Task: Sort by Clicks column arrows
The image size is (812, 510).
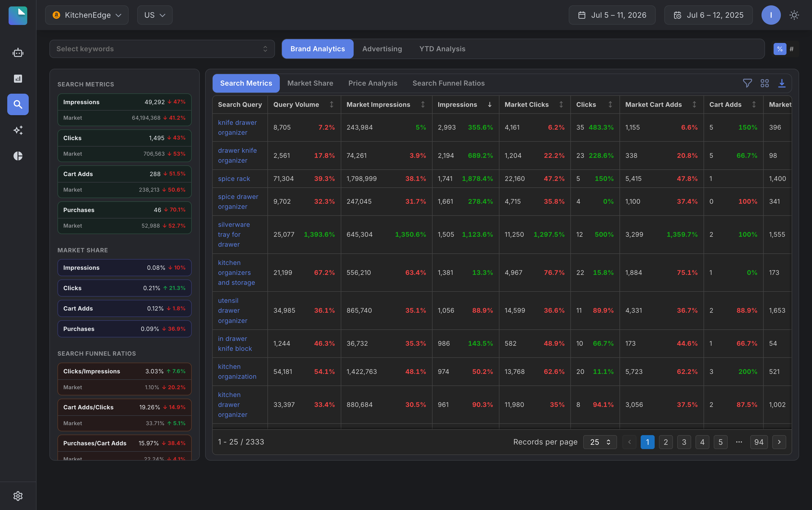Action: point(610,104)
